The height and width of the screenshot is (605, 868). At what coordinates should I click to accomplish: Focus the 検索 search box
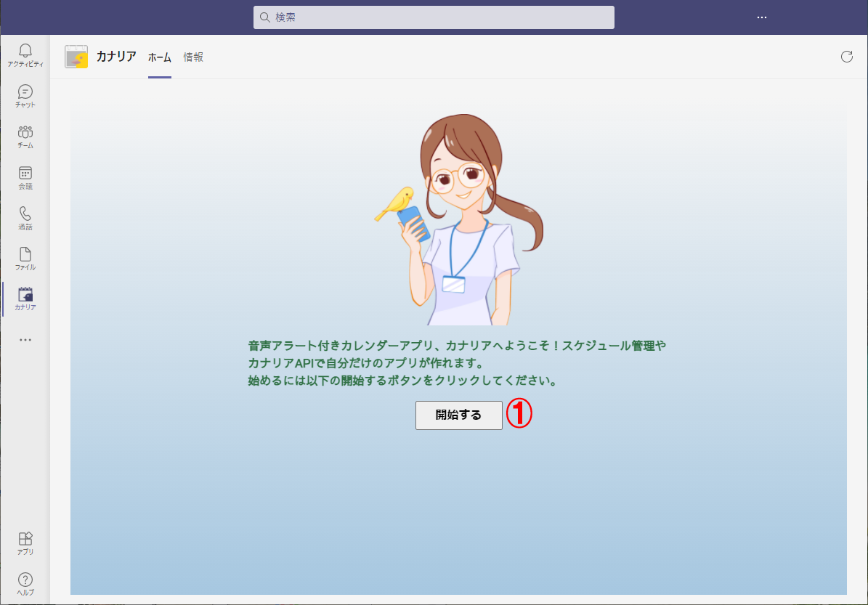pyautogui.click(x=434, y=17)
